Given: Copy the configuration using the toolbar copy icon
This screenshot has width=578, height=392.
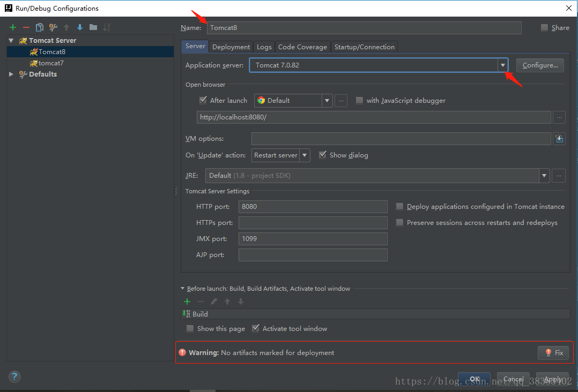Looking at the screenshot, I should point(40,27).
